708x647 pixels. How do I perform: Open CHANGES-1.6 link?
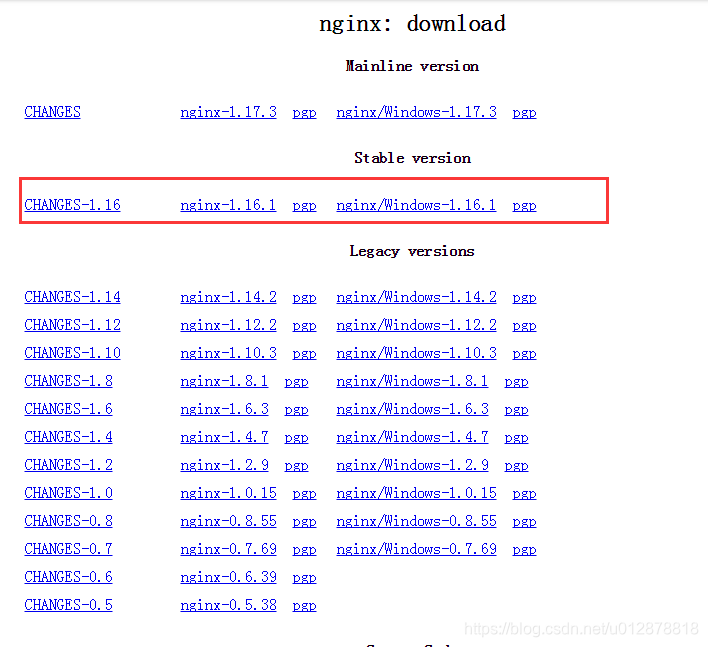[68, 409]
